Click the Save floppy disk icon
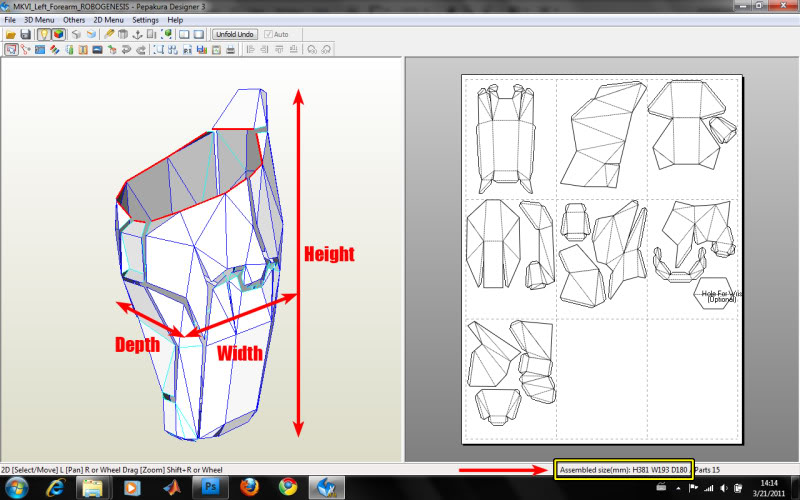The width and height of the screenshot is (800, 500). click(25, 34)
